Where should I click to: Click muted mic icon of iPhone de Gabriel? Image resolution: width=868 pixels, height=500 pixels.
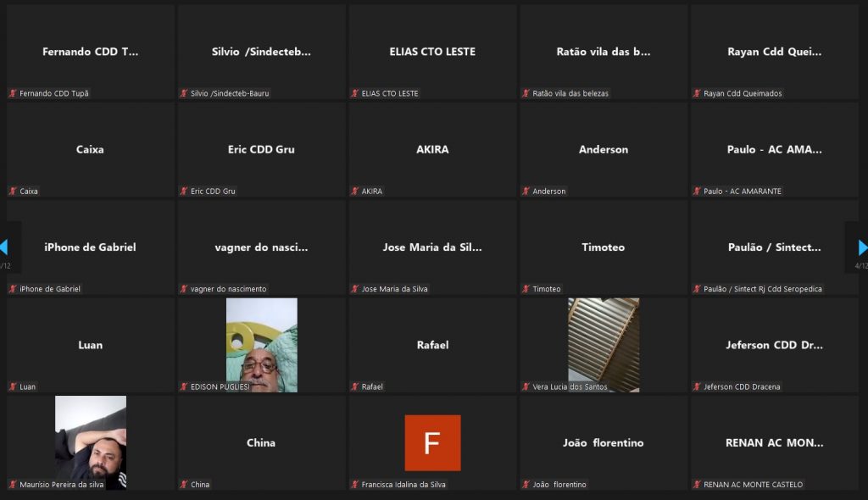click(13, 288)
